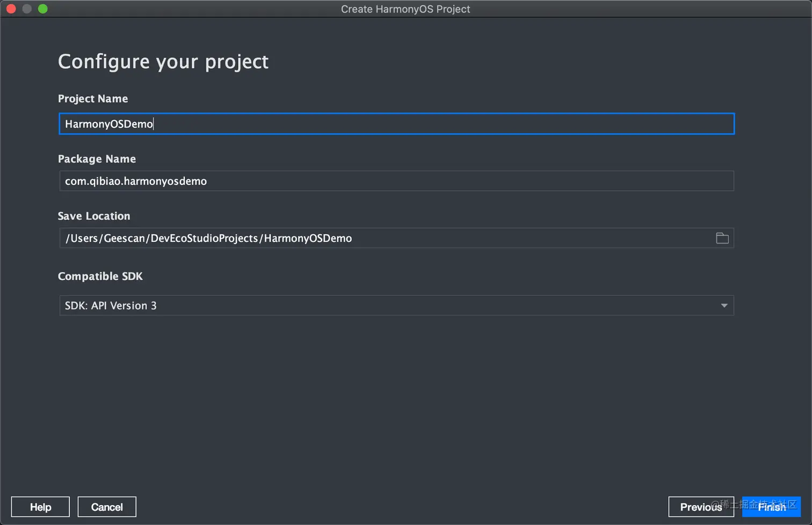Click the green zoom window button

point(43,9)
